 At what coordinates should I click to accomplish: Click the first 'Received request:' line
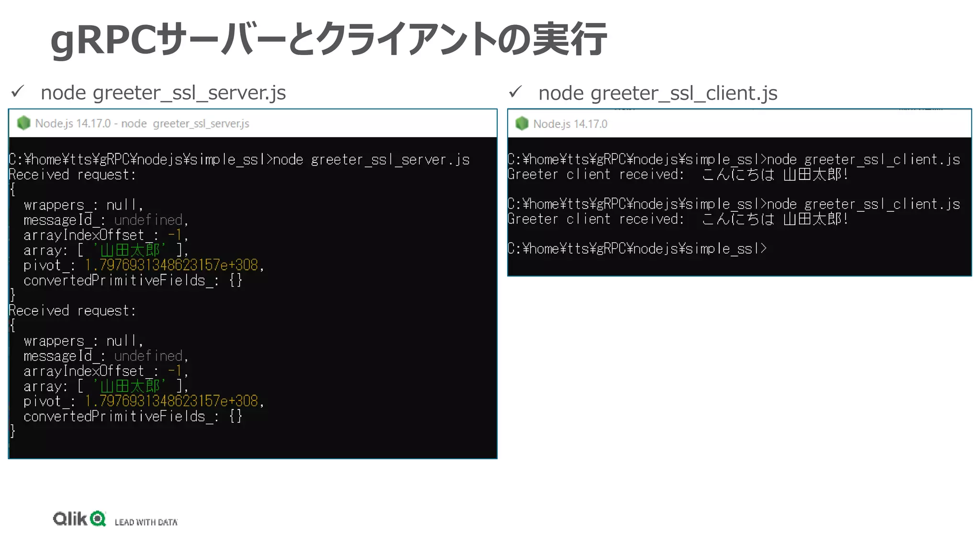72,175
